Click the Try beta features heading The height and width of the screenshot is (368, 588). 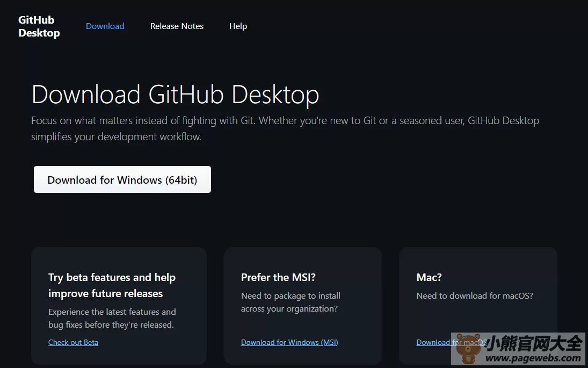click(x=112, y=285)
